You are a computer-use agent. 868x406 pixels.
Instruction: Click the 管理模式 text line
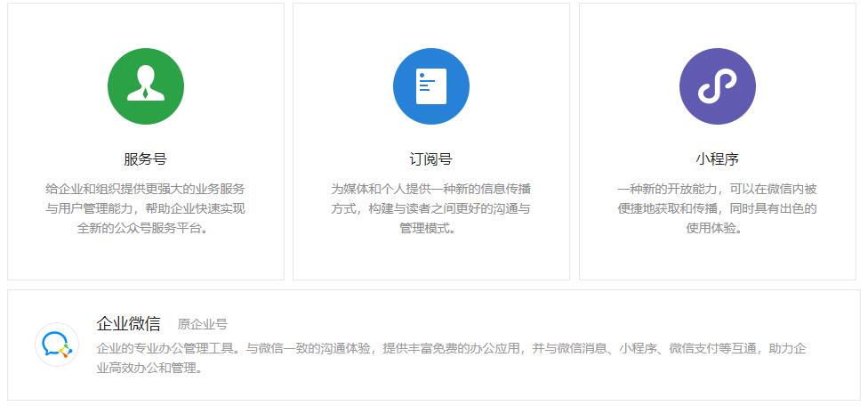431,228
